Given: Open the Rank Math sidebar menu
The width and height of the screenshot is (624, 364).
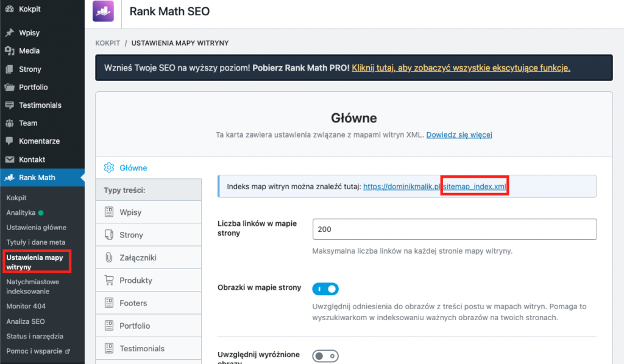Looking at the screenshot, I should point(37,178).
